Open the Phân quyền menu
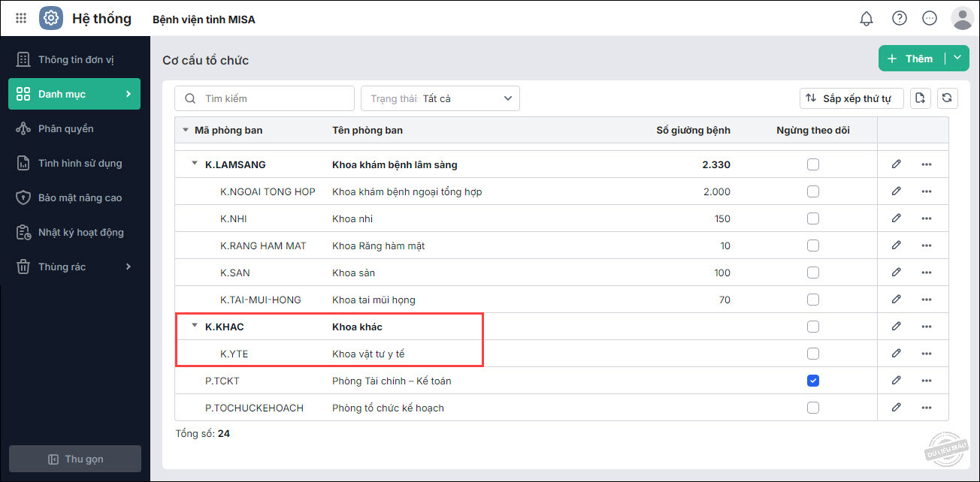The width and height of the screenshot is (980, 482). [66, 128]
